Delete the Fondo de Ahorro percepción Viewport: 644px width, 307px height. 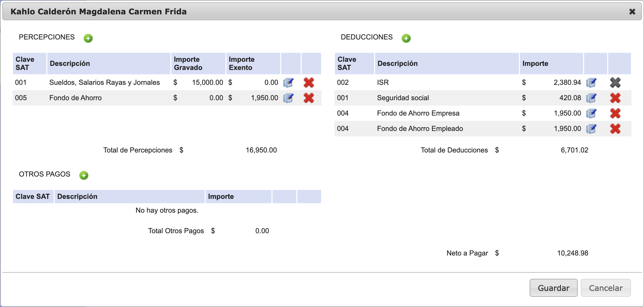click(x=309, y=98)
